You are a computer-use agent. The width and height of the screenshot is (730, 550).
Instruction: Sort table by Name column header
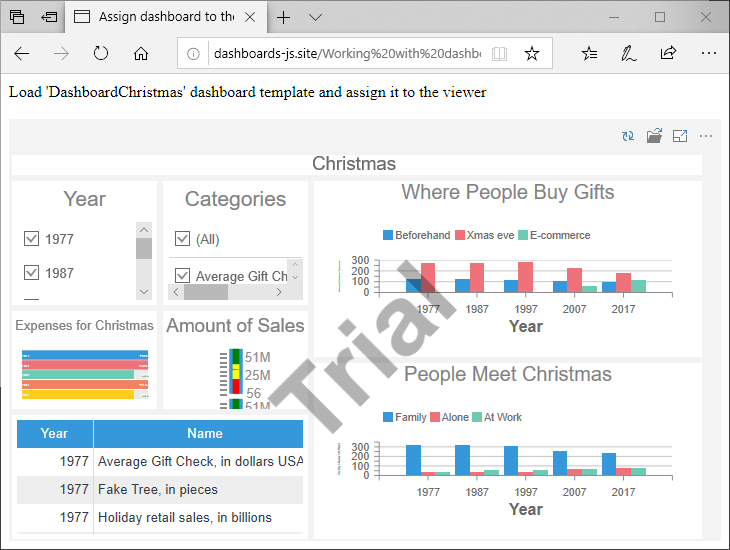click(204, 433)
